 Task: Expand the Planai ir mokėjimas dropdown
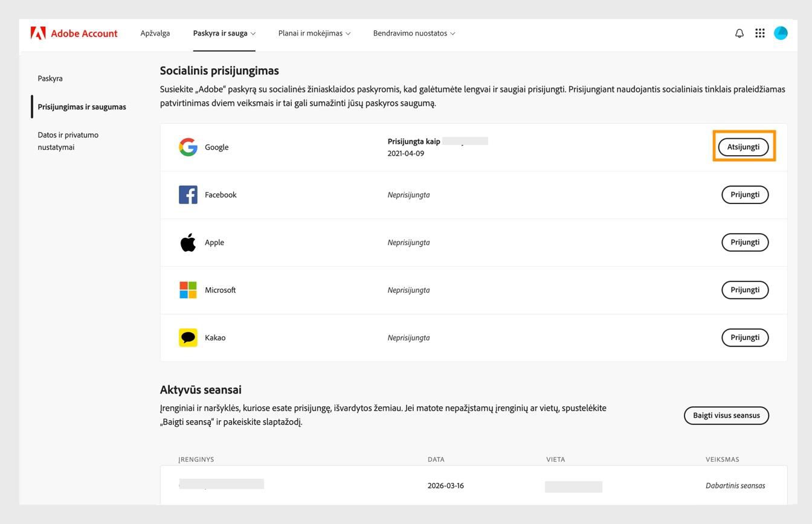click(314, 33)
